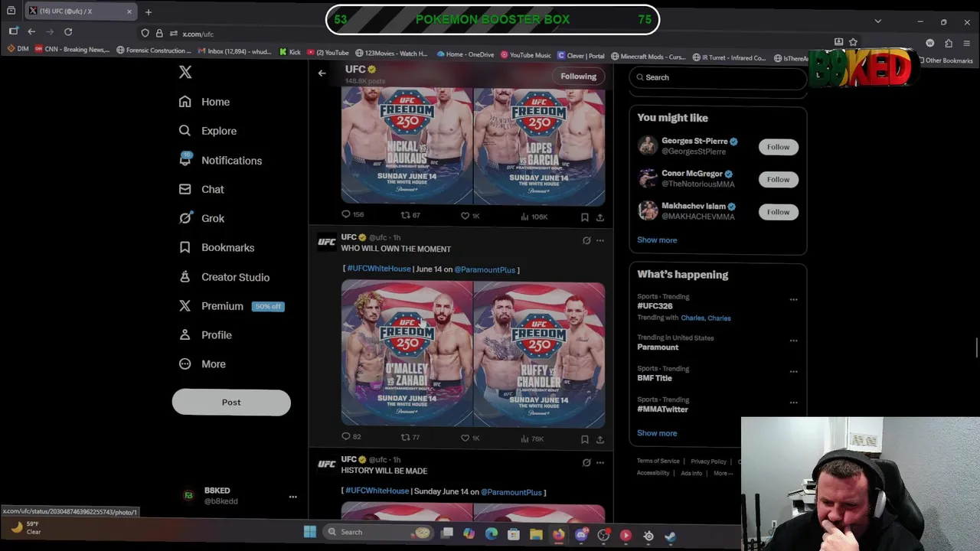Go to Home in the sidebar
The height and width of the screenshot is (551, 980).
coord(204,102)
